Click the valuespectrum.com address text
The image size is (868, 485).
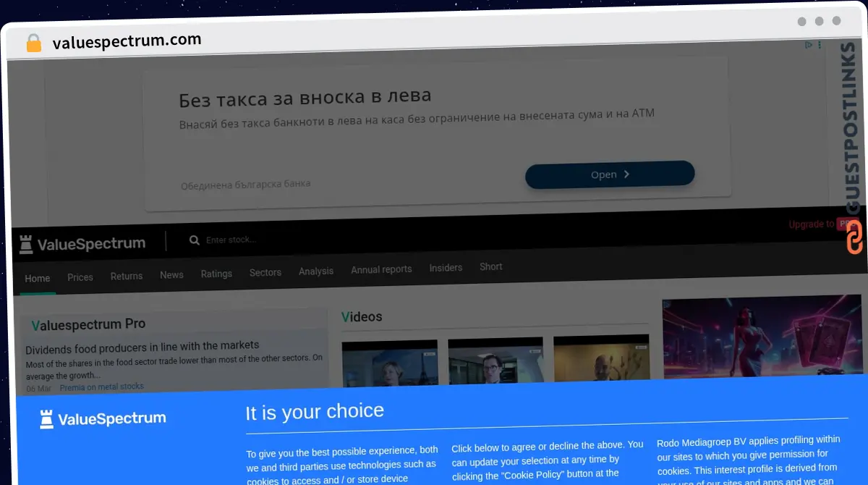click(127, 41)
